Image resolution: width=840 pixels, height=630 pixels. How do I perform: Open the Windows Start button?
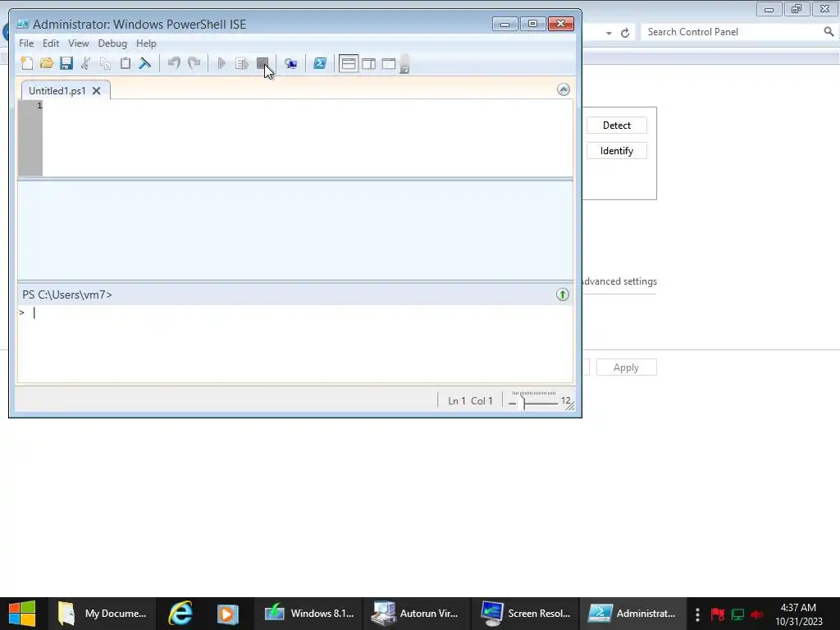(x=22, y=614)
